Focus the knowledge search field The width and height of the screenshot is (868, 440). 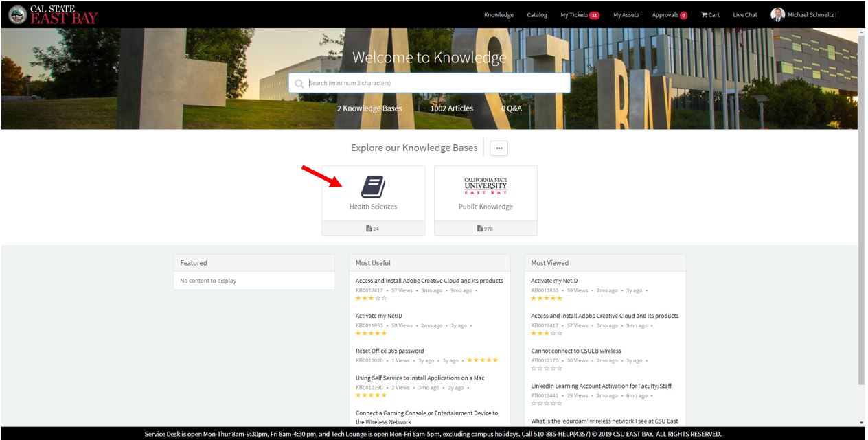(x=429, y=83)
